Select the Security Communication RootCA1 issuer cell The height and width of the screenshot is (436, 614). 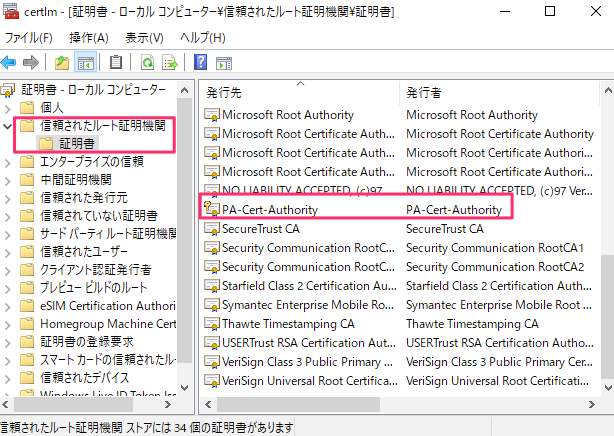coord(495,248)
